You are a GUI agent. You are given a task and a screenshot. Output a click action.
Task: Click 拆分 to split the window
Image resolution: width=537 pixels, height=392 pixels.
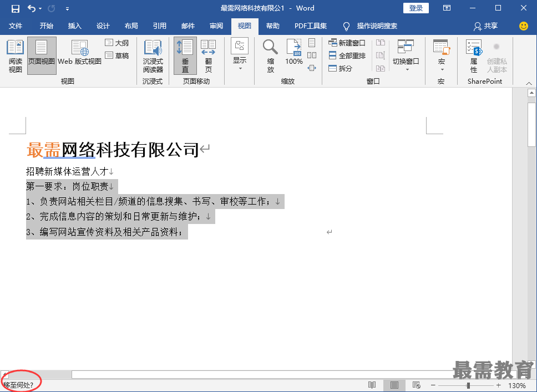[341, 68]
